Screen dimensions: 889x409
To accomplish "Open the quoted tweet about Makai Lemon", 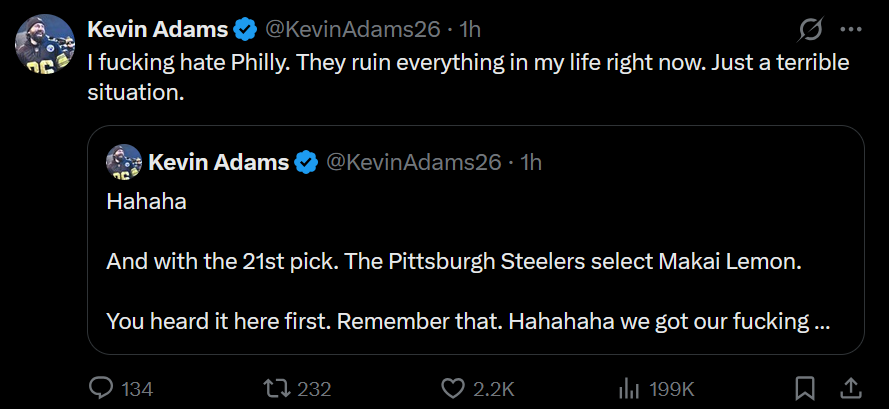I will [x=475, y=264].
